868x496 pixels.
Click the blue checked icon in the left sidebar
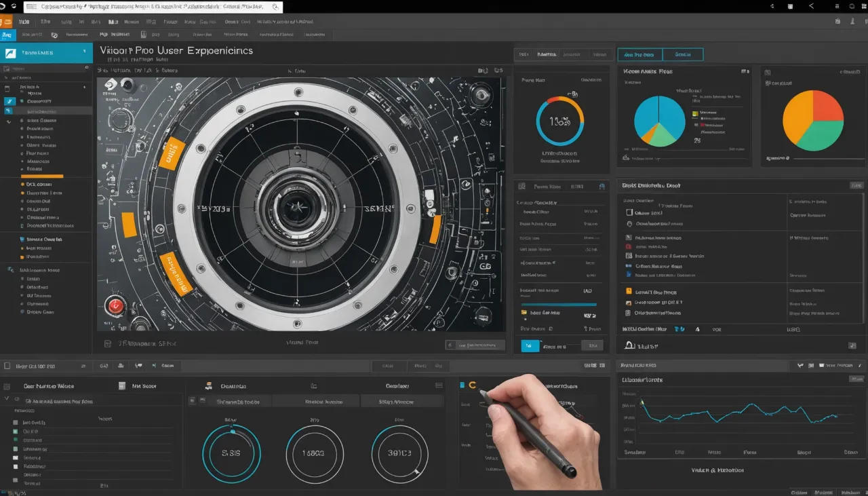point(9,102)
